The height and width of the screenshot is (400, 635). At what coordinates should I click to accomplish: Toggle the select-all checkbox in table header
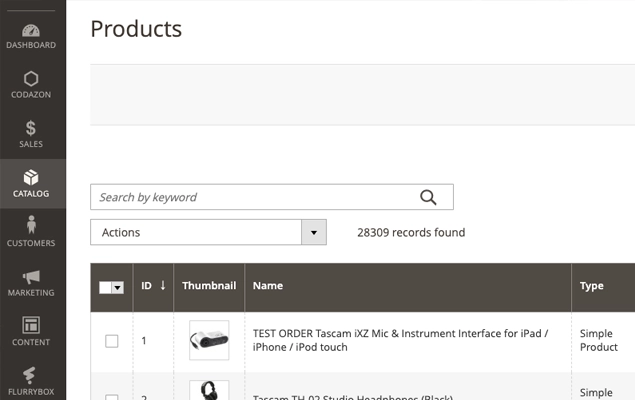(x=105, y=287)
